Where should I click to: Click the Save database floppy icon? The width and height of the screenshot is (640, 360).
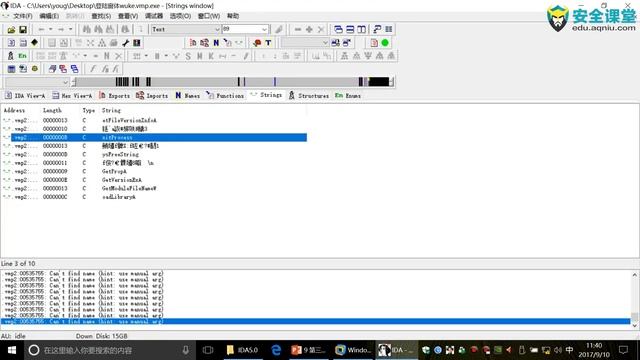click(23, 29)
